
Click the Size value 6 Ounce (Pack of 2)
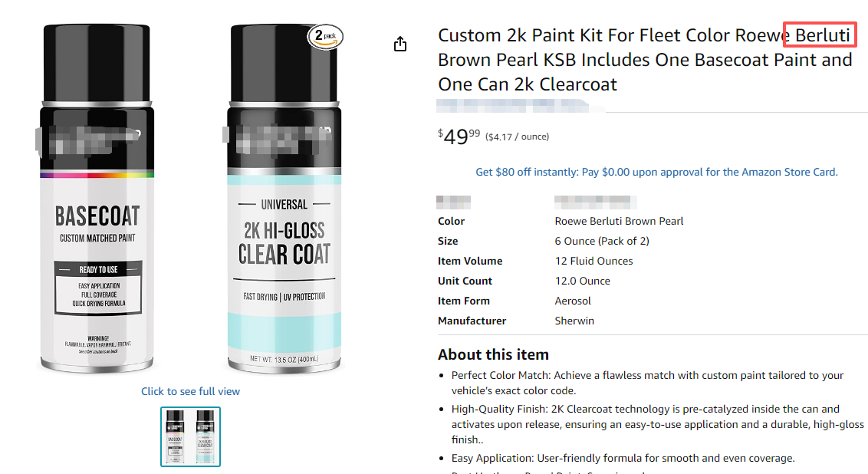pyautogui.click(x=602, y=241)
